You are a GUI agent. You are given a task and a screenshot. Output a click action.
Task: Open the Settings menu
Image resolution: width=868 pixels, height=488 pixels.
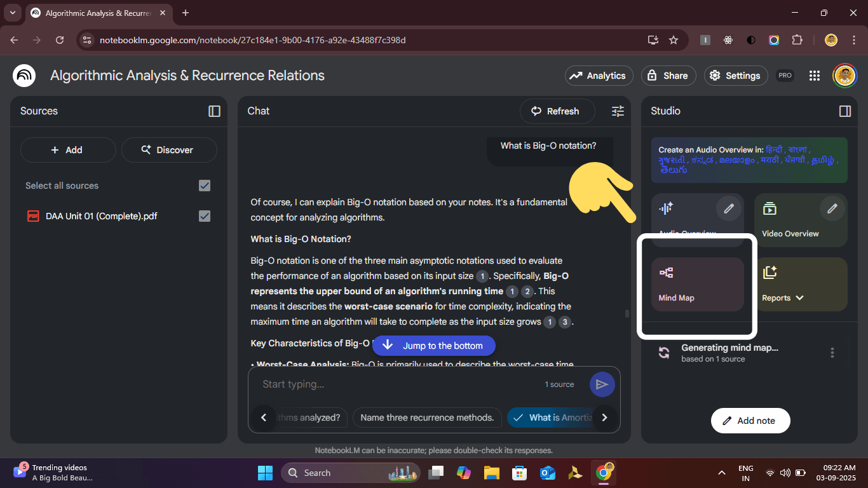click(735, 76)
